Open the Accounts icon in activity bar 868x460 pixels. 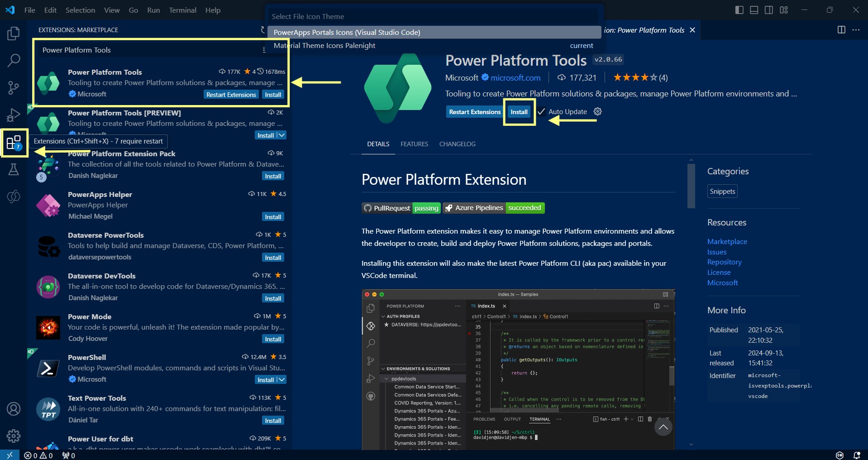[14, 409]
